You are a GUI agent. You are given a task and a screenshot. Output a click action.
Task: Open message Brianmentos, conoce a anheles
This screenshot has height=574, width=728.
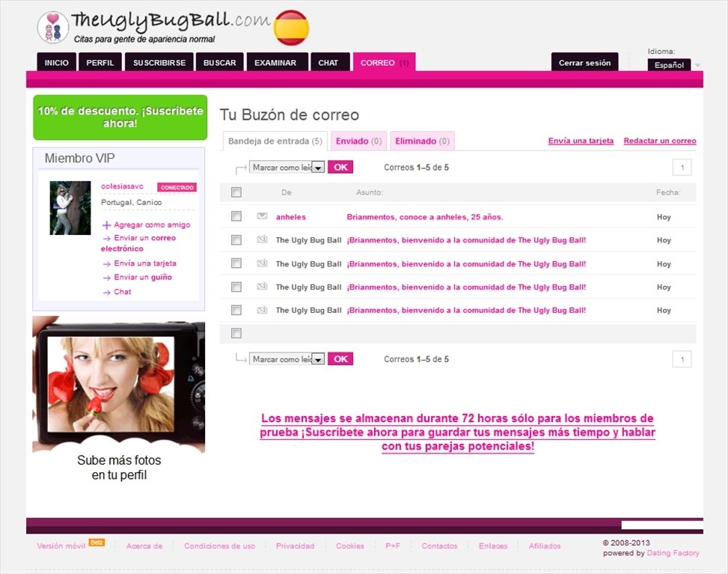coord(425,217)
